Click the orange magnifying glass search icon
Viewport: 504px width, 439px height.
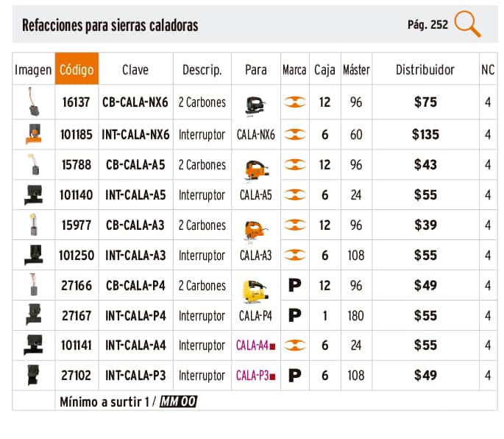coord(468,24)
